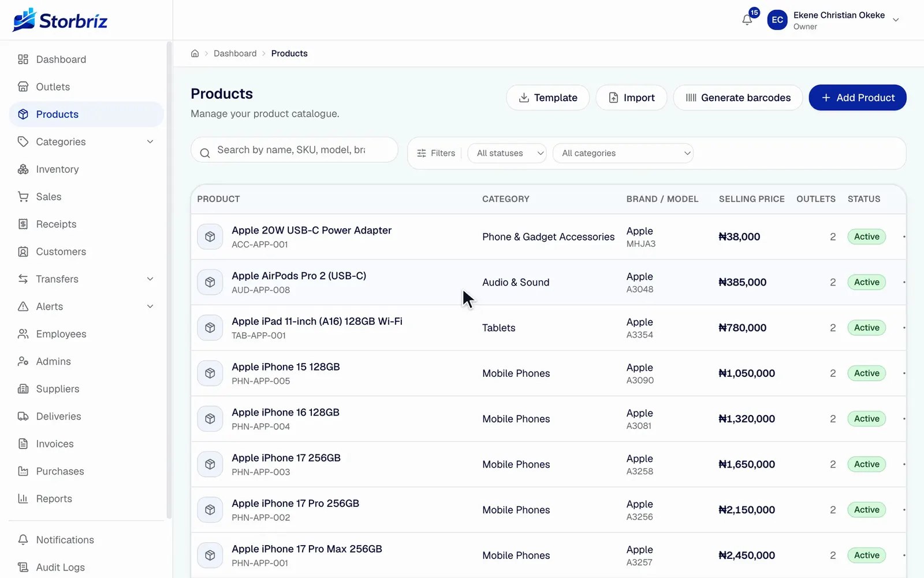Screen dimensions: 924x578
Task: Open the All statuses dropdown
Action: [507, 153]
